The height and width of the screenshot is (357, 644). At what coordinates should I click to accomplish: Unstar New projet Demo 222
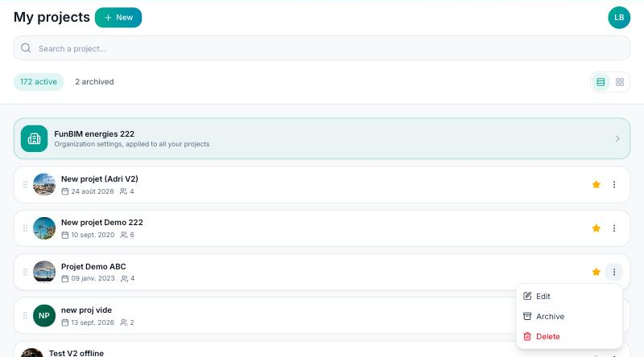tap(597, 228)
